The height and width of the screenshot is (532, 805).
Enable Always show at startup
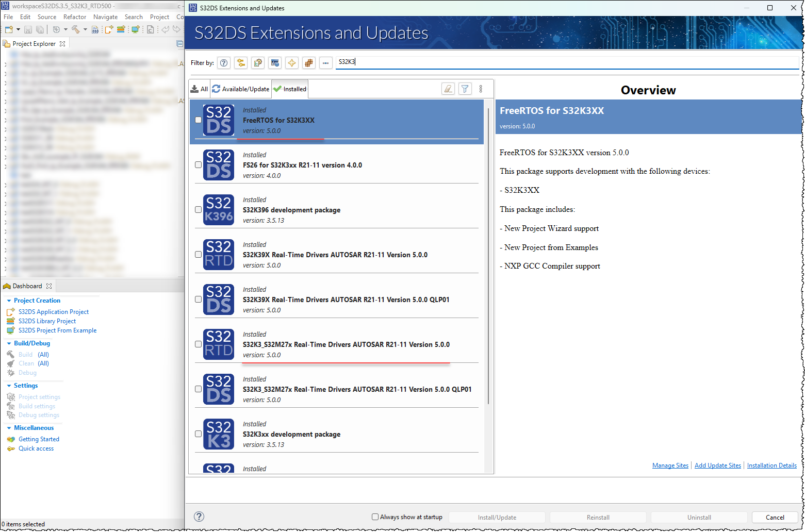tap(375, 517)
